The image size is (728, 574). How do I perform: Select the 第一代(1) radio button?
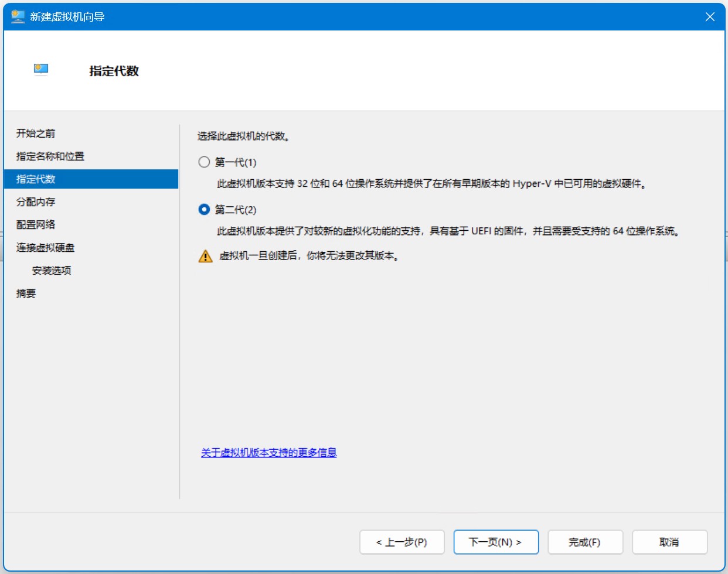(x=204, y=162)
